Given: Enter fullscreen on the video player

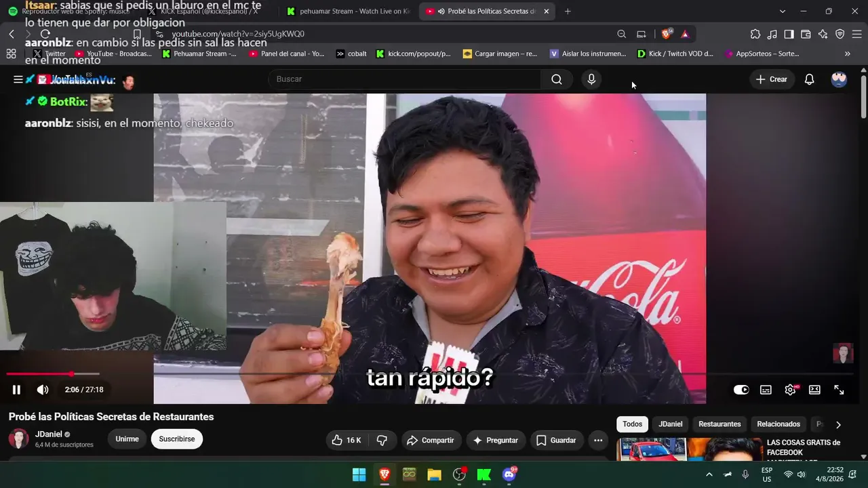Looking at the screenshot, I should click(839, 390).
